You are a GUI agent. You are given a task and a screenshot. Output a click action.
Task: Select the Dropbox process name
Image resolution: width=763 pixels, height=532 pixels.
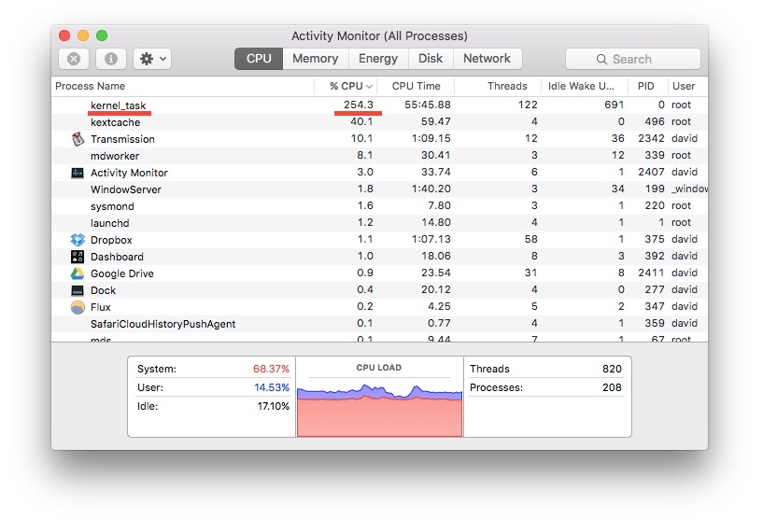(111, 240)
